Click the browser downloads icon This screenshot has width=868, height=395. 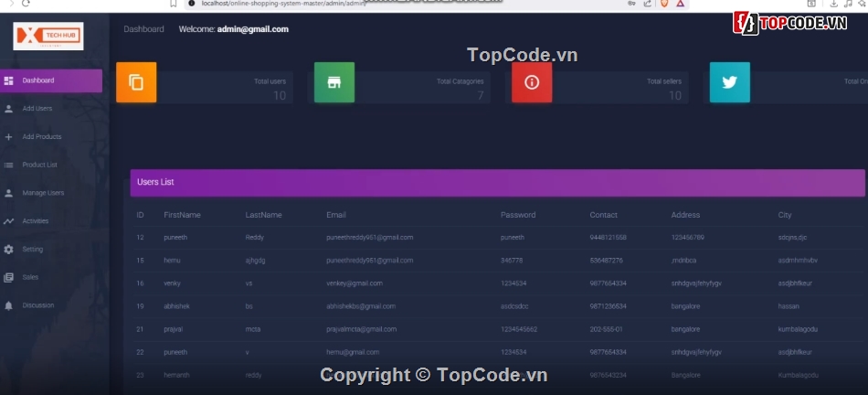[x=833, y=4]
